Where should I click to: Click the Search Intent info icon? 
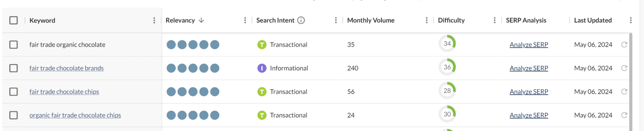(301, 20)
